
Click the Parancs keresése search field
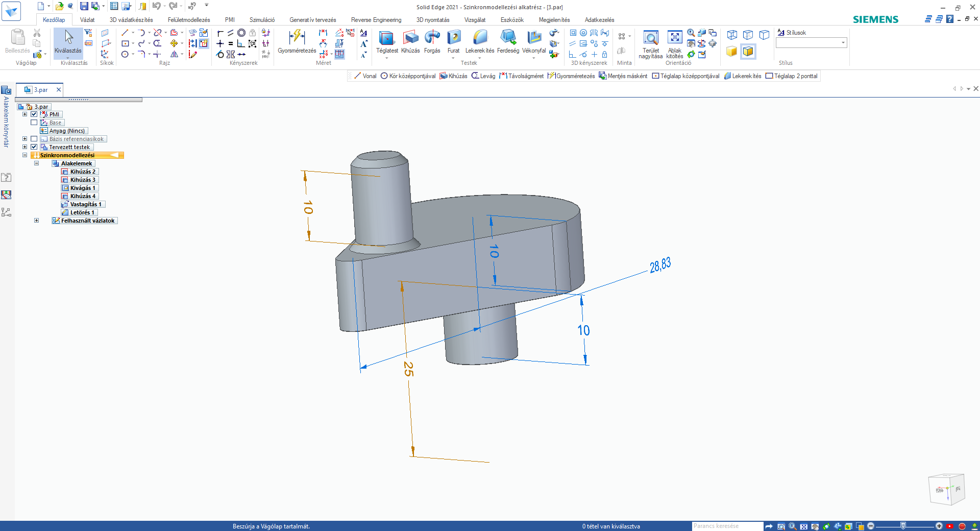tap(727, 526)
